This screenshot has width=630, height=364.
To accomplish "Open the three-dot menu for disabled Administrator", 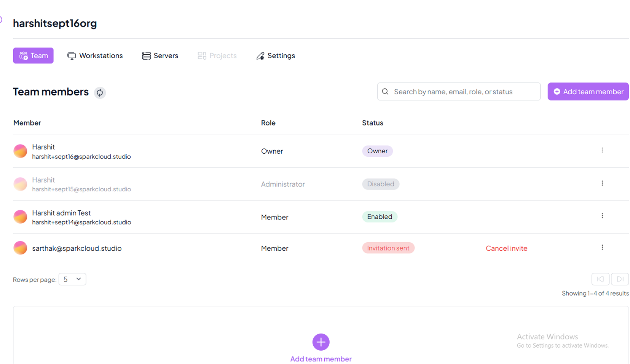I will (x=602, y=183).
